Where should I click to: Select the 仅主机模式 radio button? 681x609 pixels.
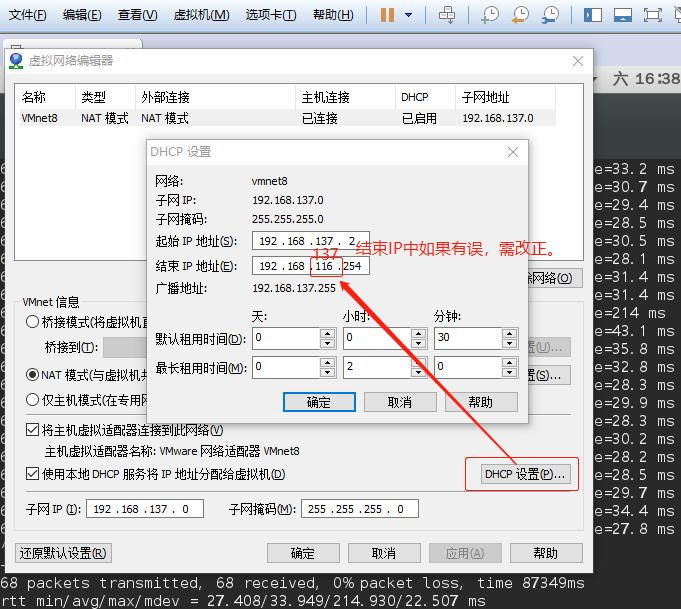coord(33,400)
